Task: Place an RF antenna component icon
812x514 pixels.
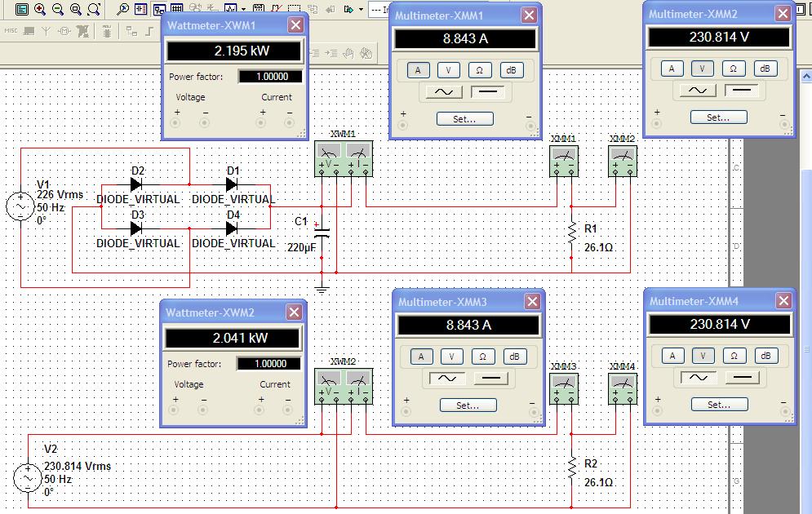Action: [46, 32]
